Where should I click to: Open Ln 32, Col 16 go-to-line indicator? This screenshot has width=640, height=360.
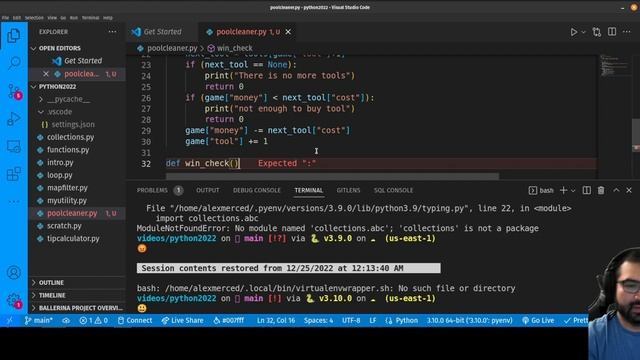276,320
